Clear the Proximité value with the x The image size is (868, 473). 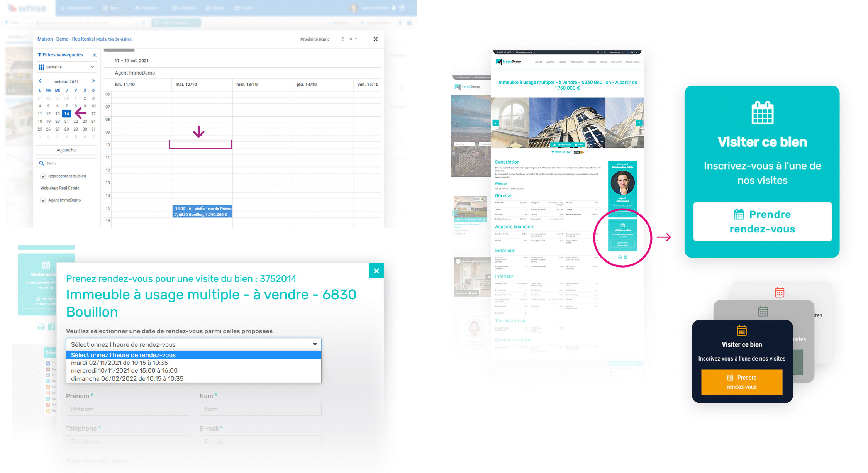(351, 39)
